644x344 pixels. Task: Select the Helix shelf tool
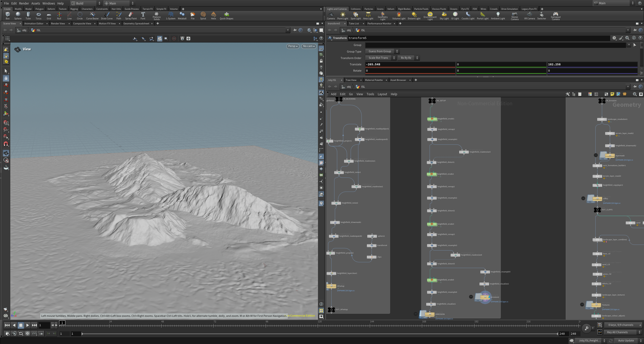[214, 16]
